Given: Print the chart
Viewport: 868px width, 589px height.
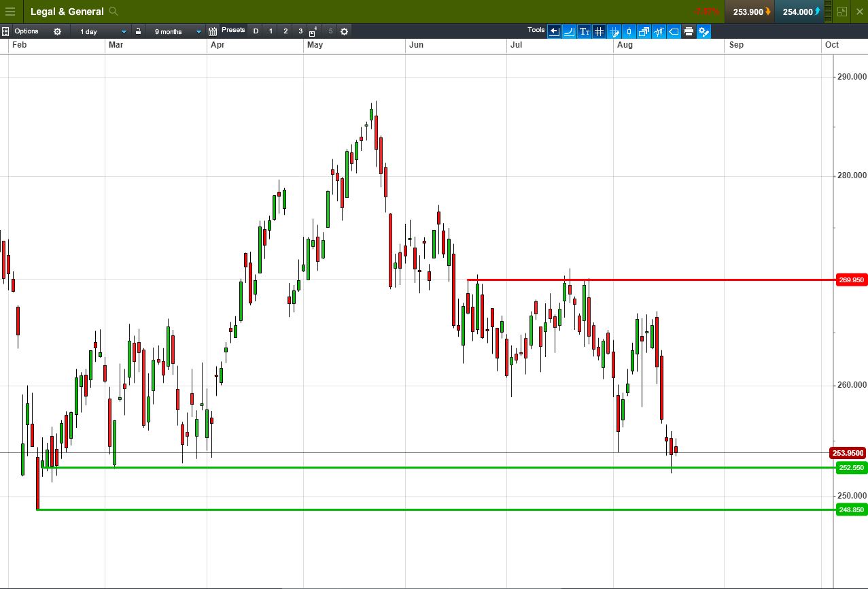Looking at the screenshot, I should (689, 31).
